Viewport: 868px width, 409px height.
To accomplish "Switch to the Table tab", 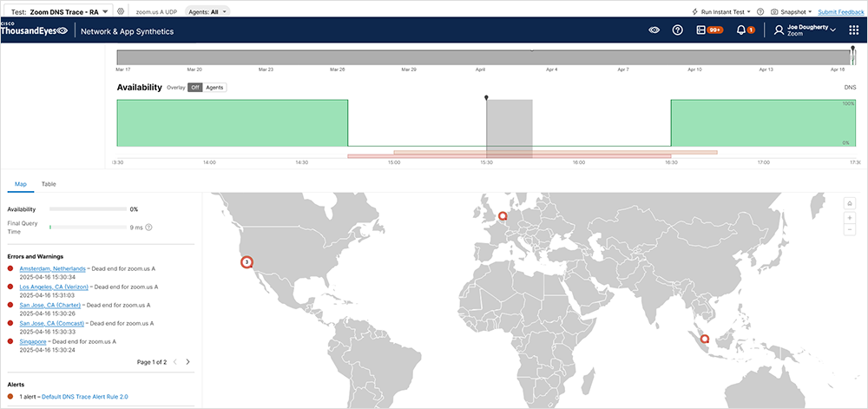I will tap(49, 184).
